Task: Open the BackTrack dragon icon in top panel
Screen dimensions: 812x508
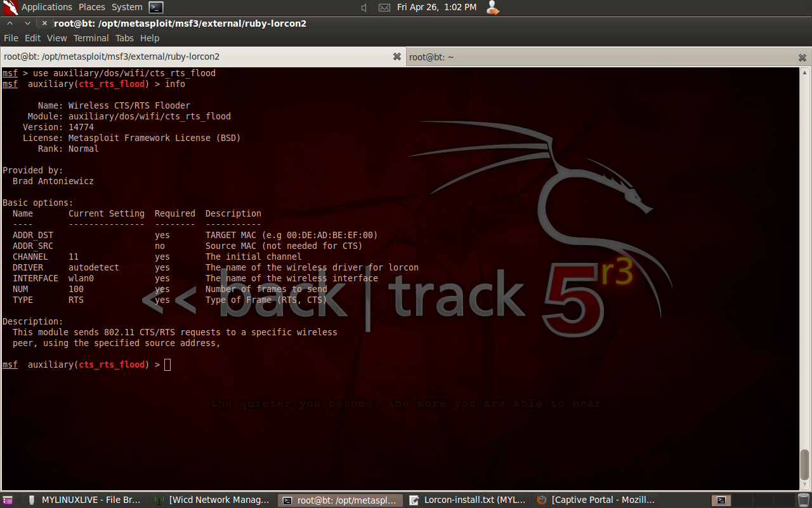Action: coord(10,8)
